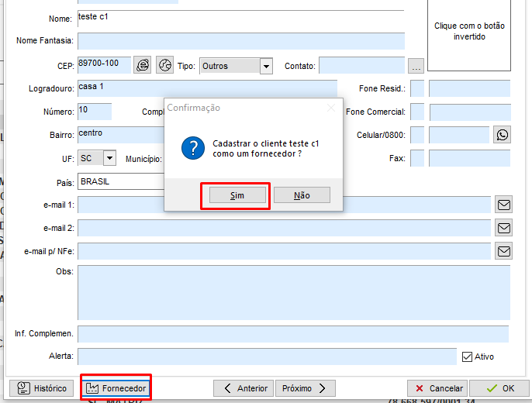Send email to e-mail 1 address
The width and height of the screenshot is (532, 403).
pos(504,205)
